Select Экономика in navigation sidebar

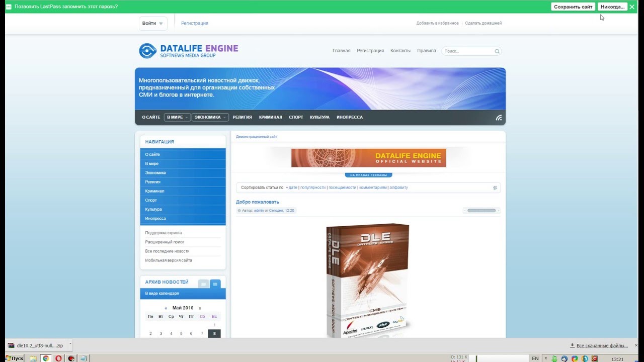(183, 172)
